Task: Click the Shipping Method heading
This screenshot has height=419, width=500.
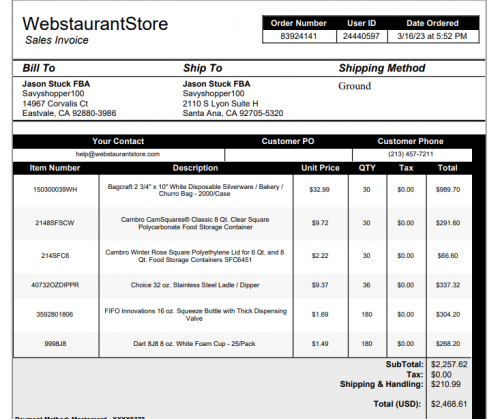Action: click(382, 68)
